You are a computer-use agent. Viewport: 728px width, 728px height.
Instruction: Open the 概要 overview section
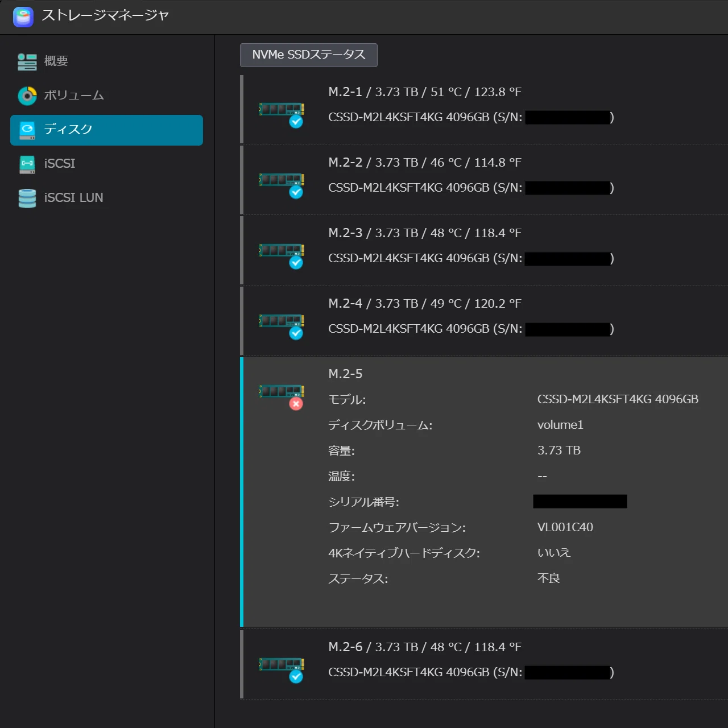click(x=106, y=61)
